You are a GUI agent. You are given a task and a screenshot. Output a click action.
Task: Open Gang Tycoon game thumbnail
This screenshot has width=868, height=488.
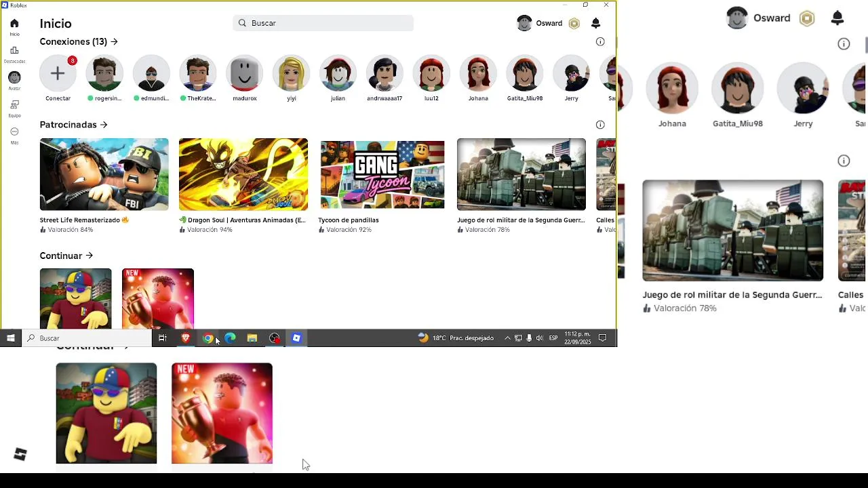click(x=382, y=174)
